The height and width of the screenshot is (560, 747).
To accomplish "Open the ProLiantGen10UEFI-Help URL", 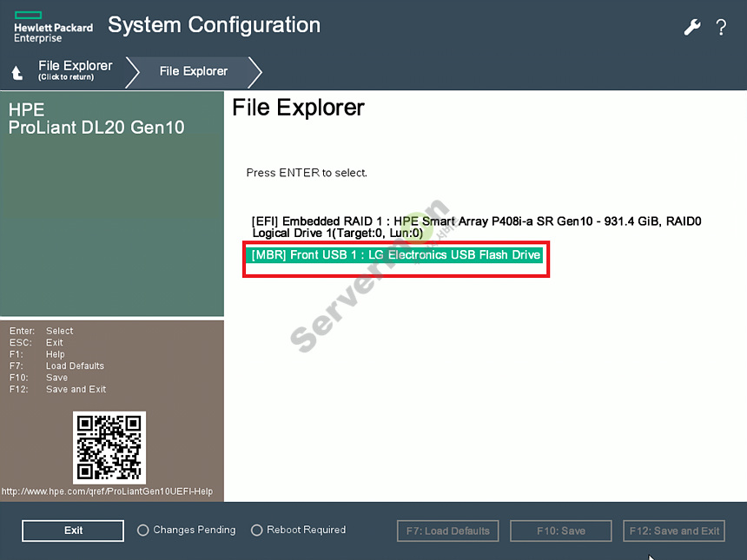I will pyautogui.click(x=107, y=491).
